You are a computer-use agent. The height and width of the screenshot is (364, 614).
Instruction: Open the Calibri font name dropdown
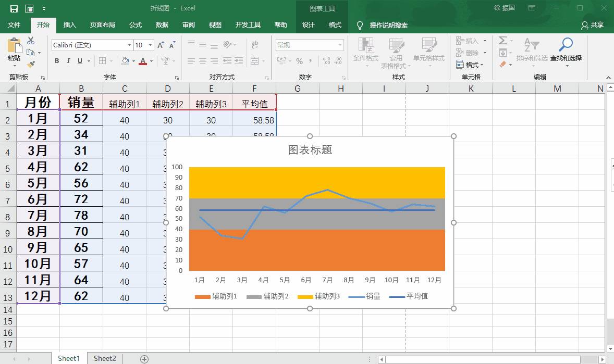coord(129,45)
